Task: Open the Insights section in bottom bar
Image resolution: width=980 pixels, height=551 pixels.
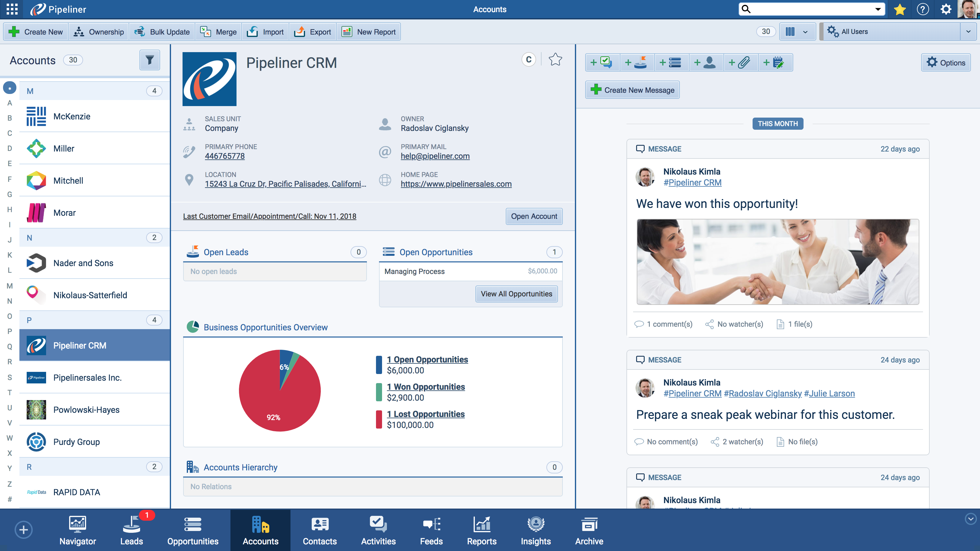Action: tap(536, 530)
